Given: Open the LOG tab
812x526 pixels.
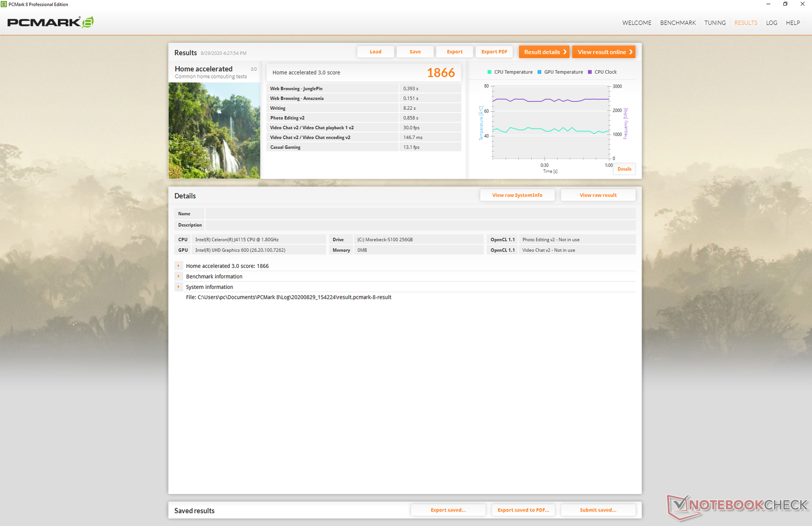Looking at the screenshot, I should [x=772, y=23].
